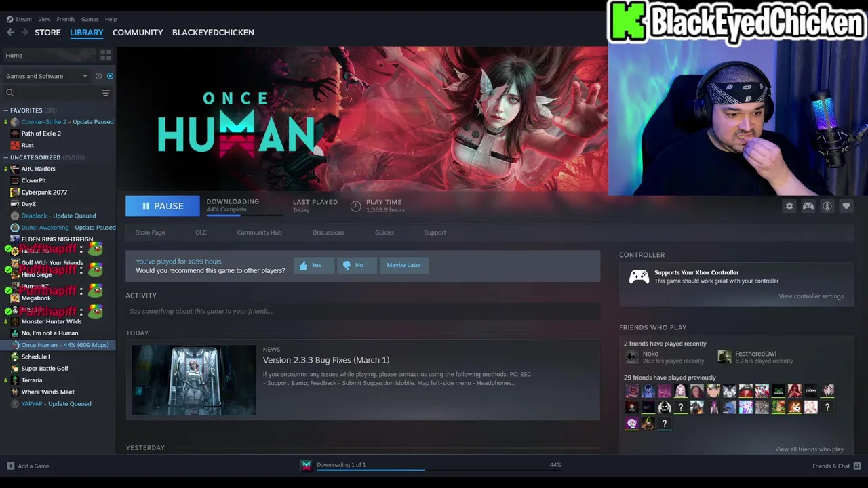This screenshot has height=488, width=868.
Task: Go back with the back arrow
Action: 10,32
